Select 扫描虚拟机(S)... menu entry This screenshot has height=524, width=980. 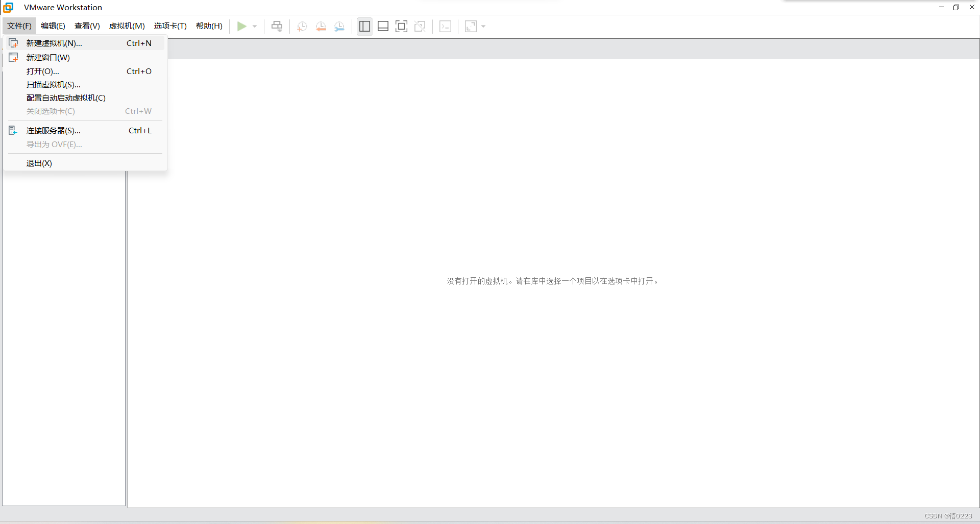click(85, 84)
